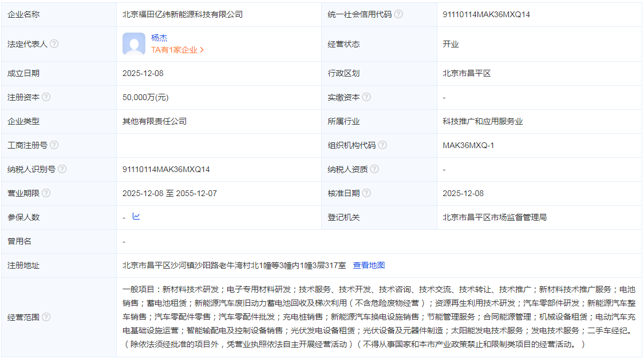The height and width of the screenshot is (359, 644).
Task: Show info tooltip for 工商注册号
Action: tap(54, 145)
